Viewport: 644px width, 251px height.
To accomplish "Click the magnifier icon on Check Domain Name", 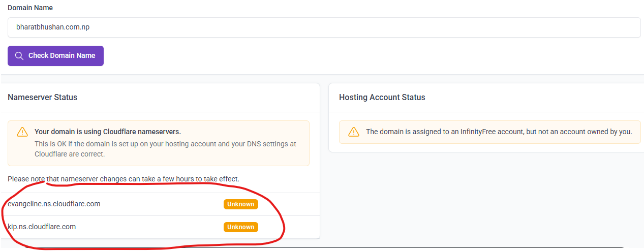I will pyautogui.click(x=19, y=56).
